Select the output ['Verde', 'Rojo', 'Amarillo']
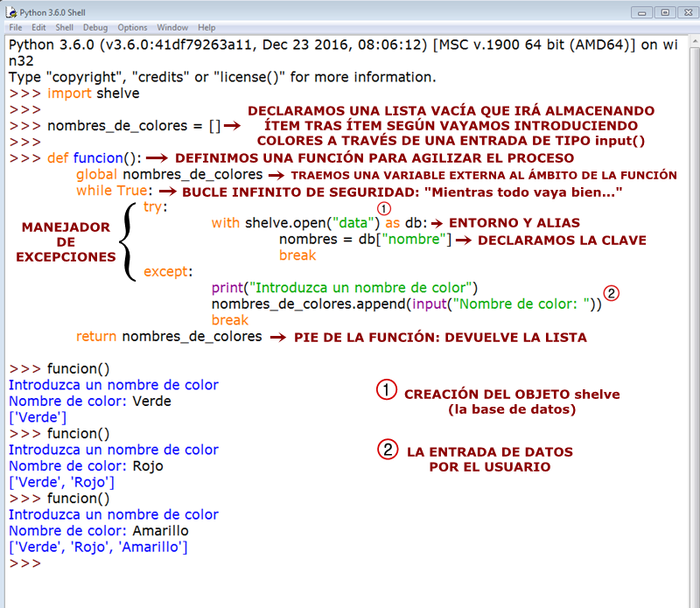The height and width of the screenshot is (608, 700). click(x=99, y=547)
